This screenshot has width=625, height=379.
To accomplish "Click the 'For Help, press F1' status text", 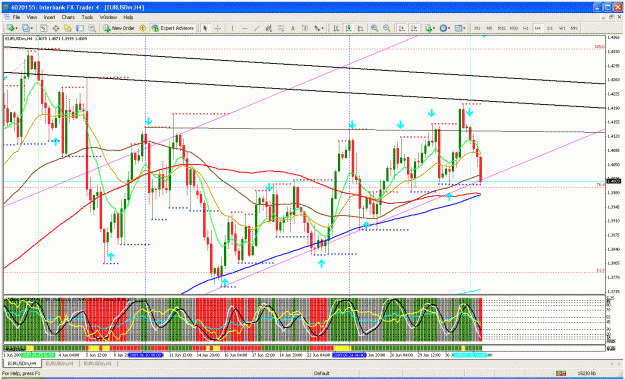I will (21, 373).
